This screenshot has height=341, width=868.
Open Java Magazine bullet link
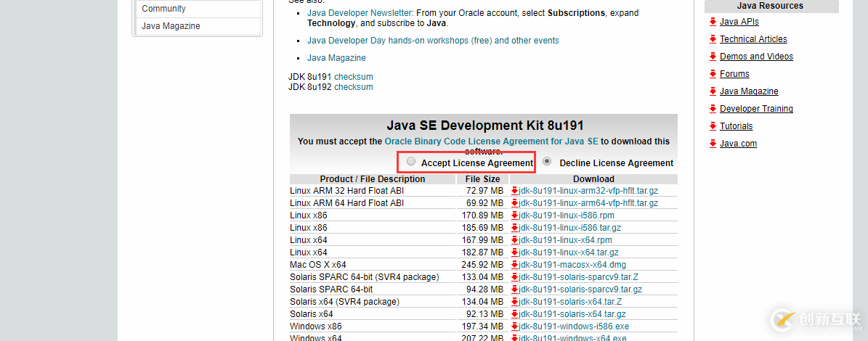[336, 58]
